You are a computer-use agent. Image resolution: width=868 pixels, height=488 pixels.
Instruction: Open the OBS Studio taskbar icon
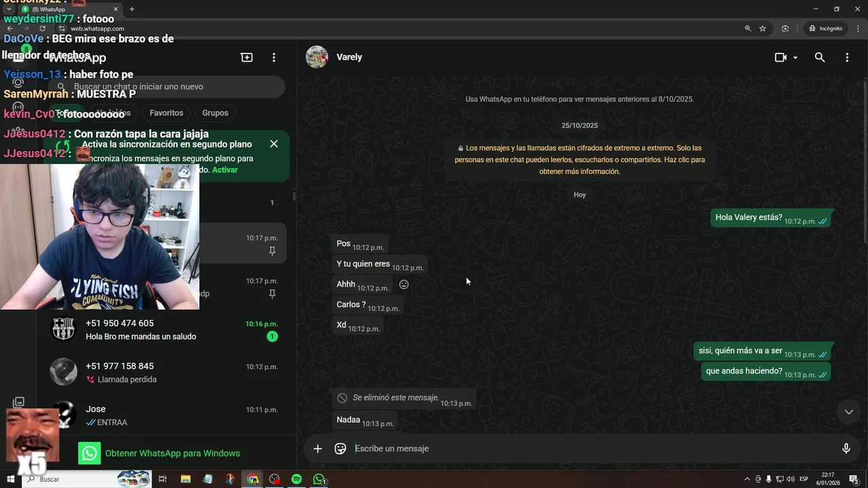(274, 479)
